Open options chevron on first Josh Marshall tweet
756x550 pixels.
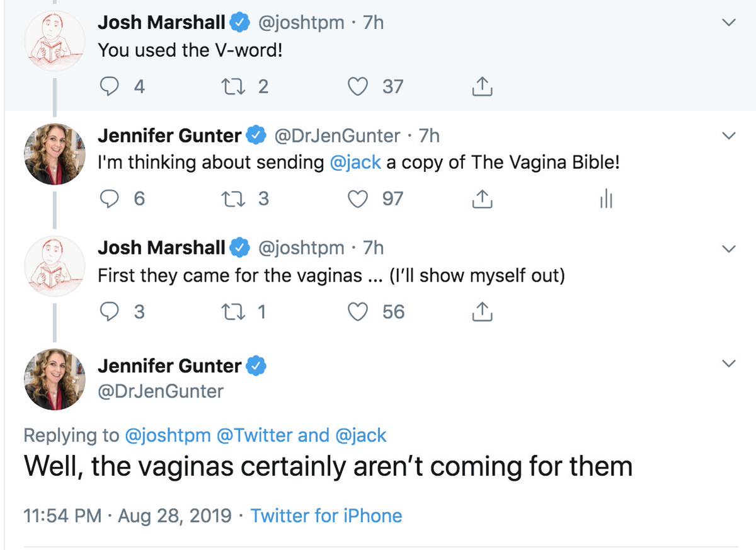pos(728,23)
